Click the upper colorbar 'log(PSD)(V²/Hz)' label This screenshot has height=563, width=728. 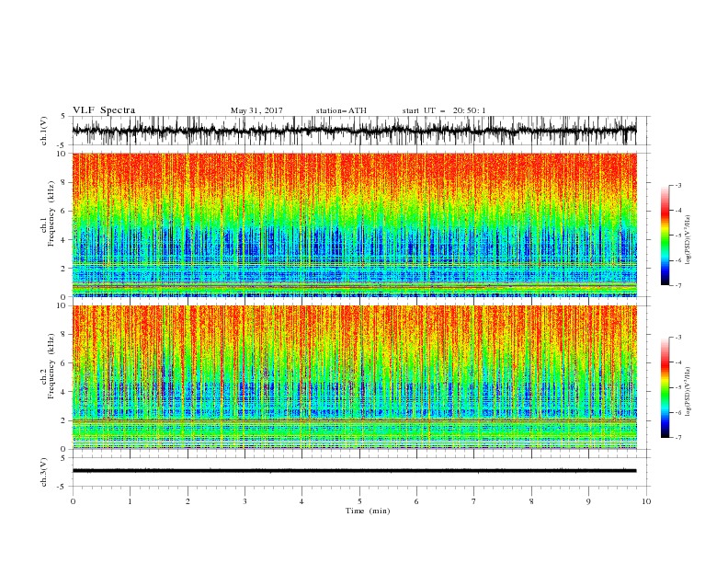coord(688,240)
